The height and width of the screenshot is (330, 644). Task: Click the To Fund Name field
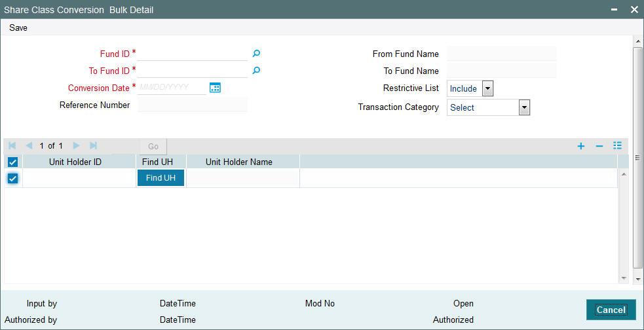tap(501, 71)
